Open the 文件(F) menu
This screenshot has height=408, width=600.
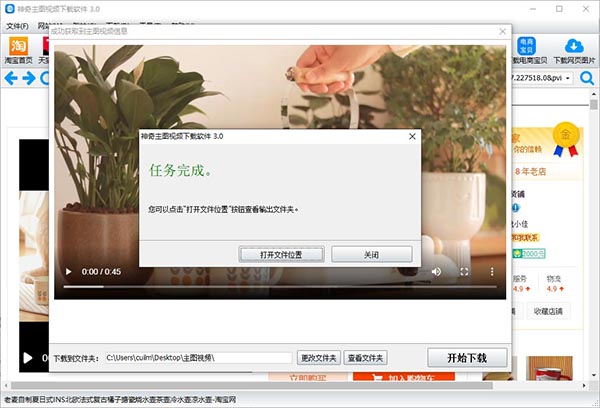(17, 25)
